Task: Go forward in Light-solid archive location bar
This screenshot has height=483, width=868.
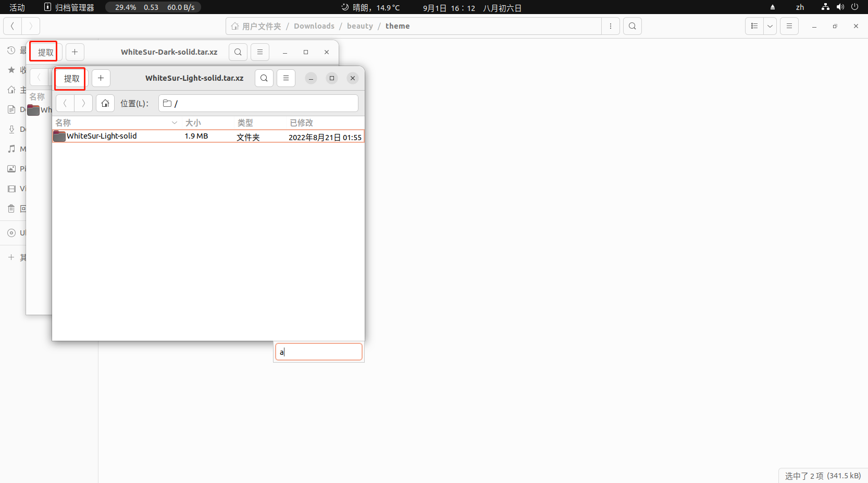Action: (x=83, y=103)
